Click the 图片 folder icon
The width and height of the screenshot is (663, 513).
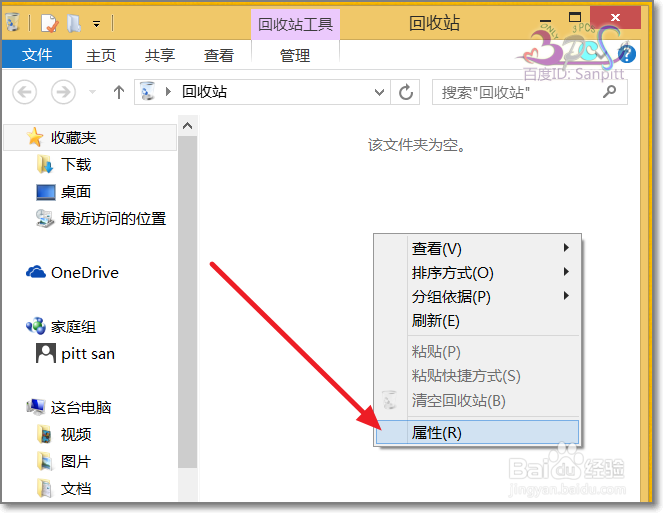[45, 461]
